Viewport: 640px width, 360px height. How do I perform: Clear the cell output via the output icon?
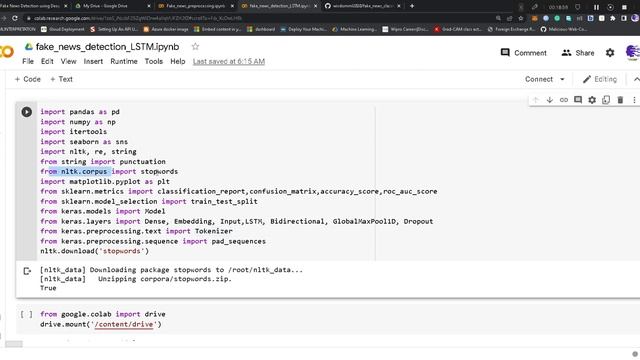[x=27, y=271]
